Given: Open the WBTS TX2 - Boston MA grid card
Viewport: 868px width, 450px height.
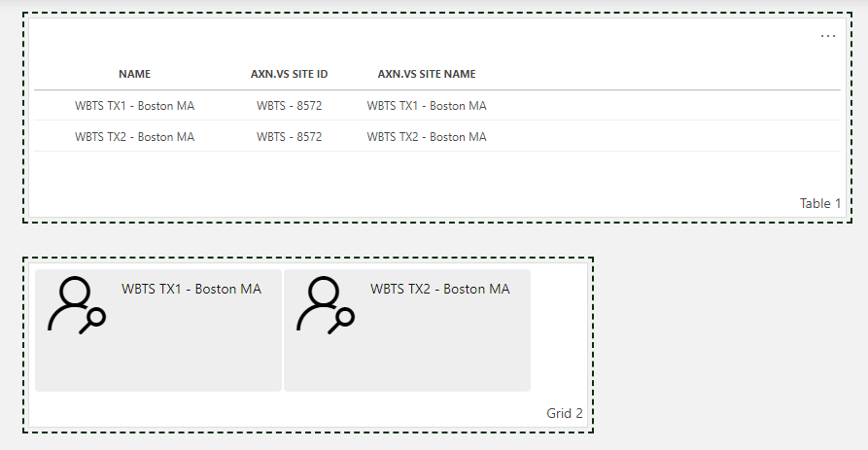Looking at the screenshot, I should point(407,330).
